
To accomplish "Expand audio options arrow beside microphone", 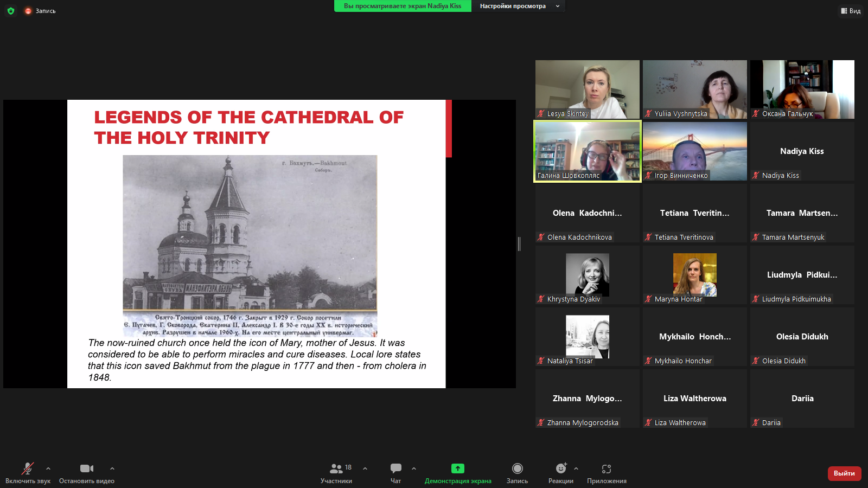I will point(48,468).
